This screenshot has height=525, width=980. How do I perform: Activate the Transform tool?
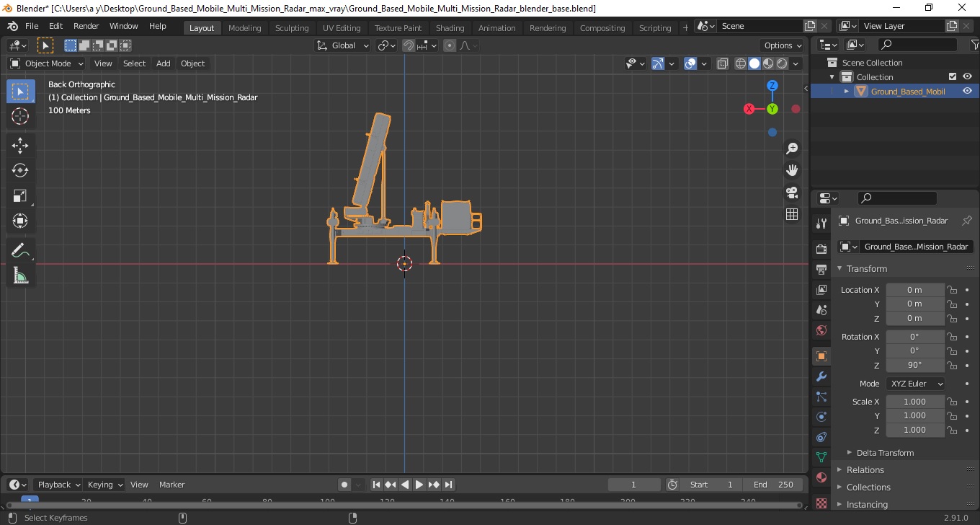pyautogui.click(x=20, y=221)
